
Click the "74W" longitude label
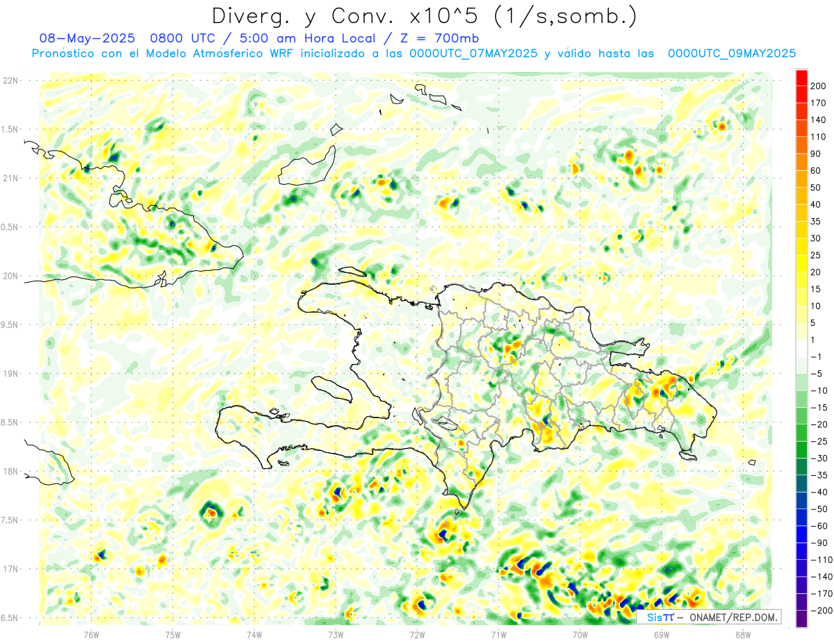[x=254, y=634]
